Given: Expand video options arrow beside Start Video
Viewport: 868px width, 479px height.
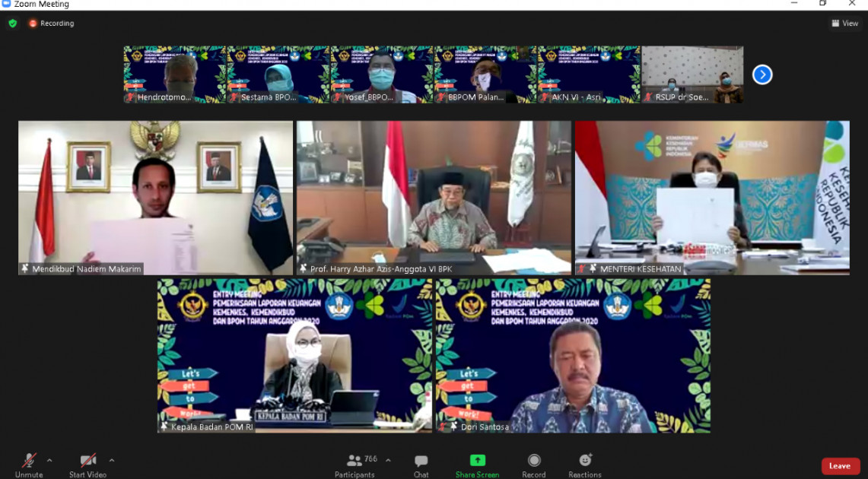Looking at the screenshot, I should (112, 460).
